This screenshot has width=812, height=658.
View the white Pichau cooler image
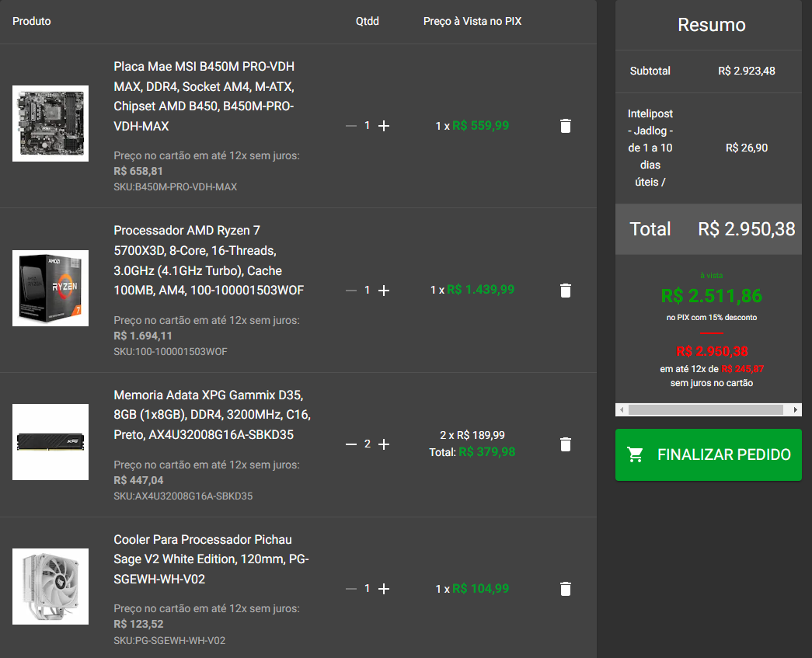pyautogui.click(x=51, y=586)
